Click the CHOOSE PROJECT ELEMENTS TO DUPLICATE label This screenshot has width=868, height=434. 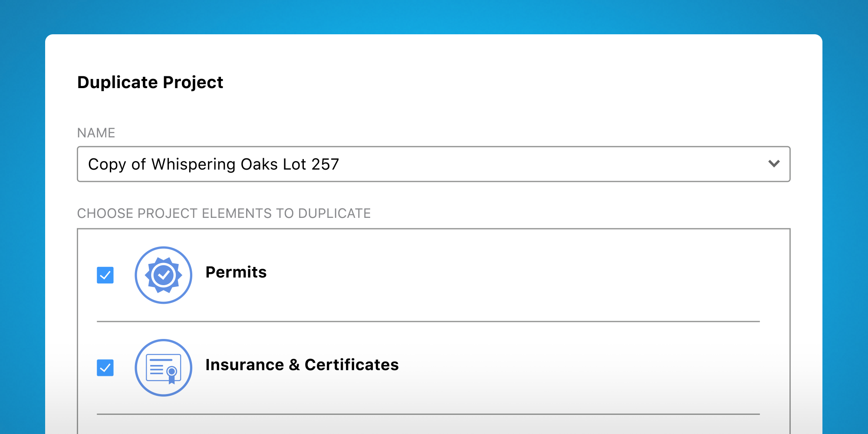pyautogui.click(x=224, y=213)
